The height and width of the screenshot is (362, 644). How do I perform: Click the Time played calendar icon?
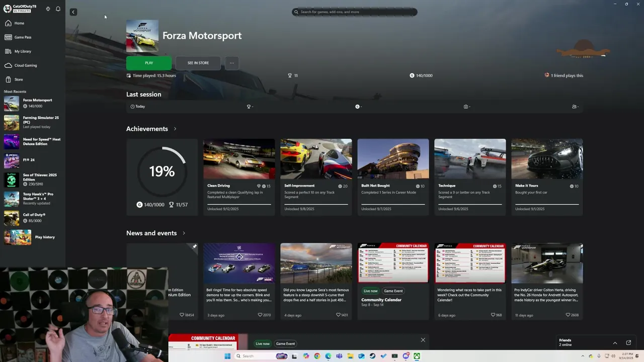click(129, 75)
